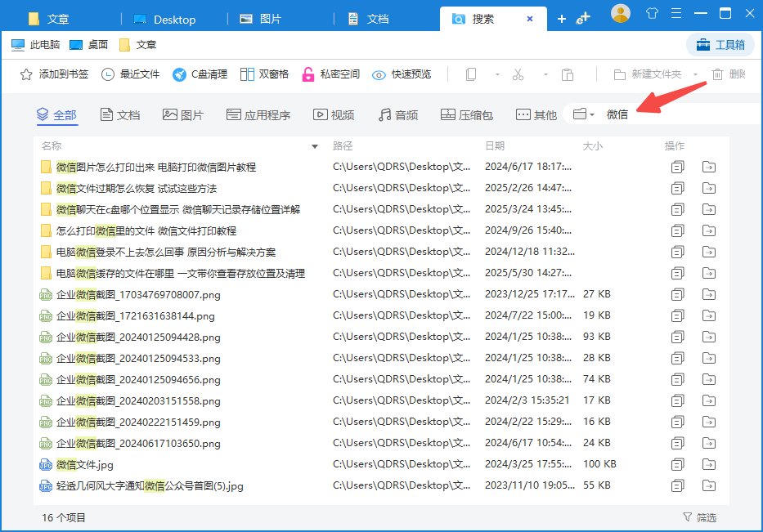Click 新建文件夹 in the toolbar
Viewport: 763px width, 532px height.
(648, 74)
